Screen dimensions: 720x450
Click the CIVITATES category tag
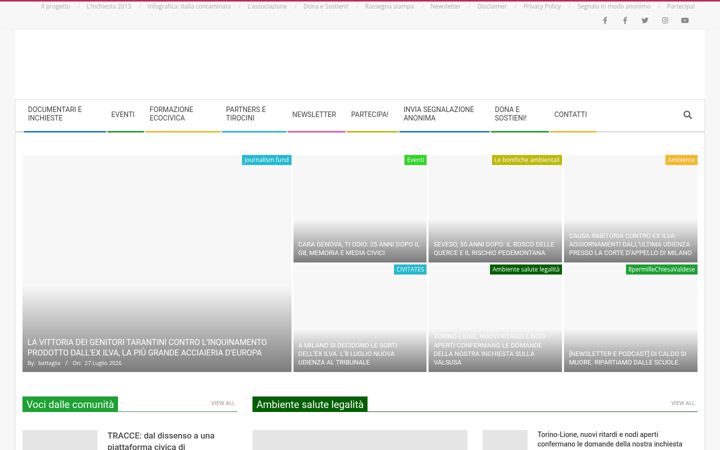tap(410, 270)
